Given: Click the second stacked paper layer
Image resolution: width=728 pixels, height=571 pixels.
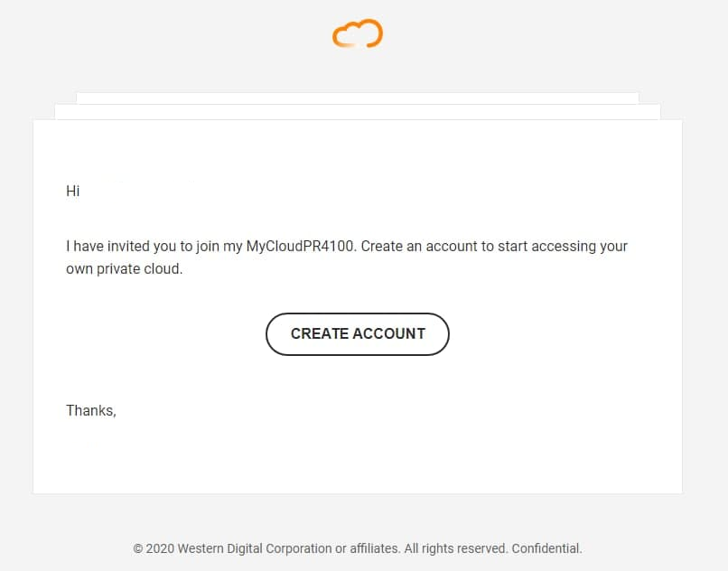Looking at the screenshot, I should [x=358, y=112].
